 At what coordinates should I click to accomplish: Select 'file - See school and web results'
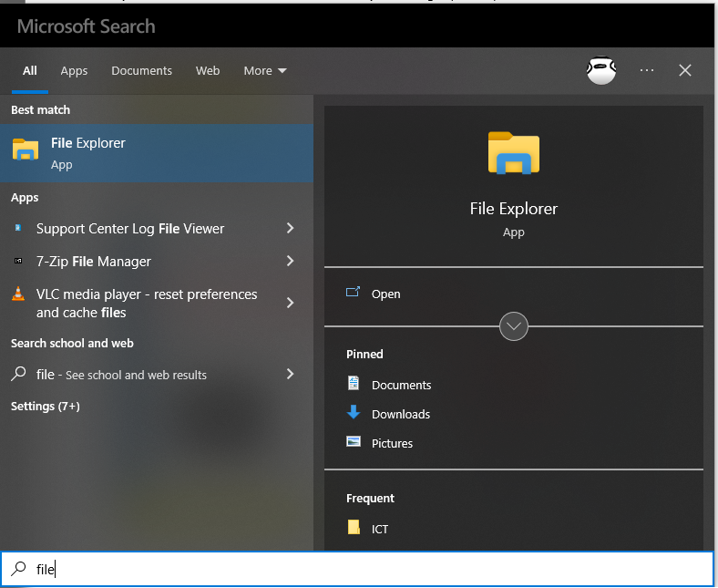pos(121,375)
